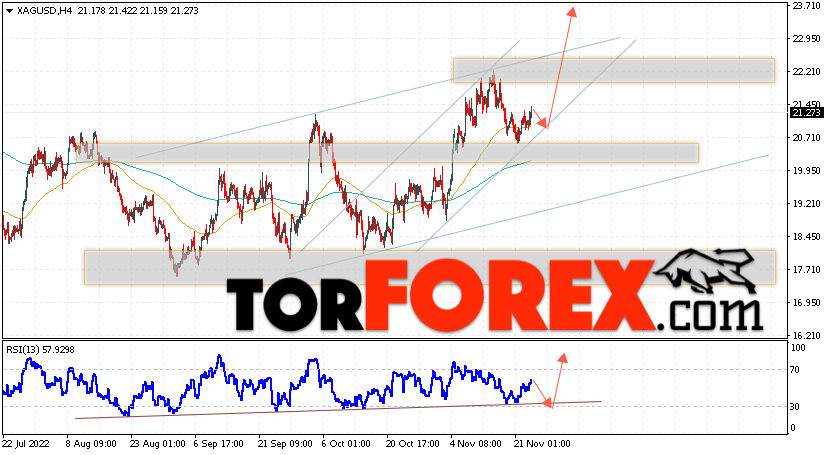Click date label 8 Aug 09:00
Viewport: 828px width, 455px height.
tap(90, 444)
